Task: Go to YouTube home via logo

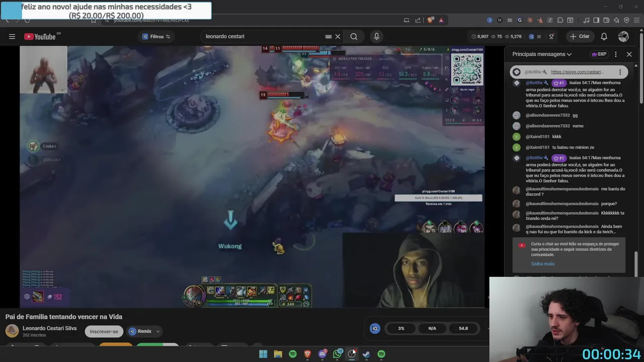Action: tap(40, 36)
